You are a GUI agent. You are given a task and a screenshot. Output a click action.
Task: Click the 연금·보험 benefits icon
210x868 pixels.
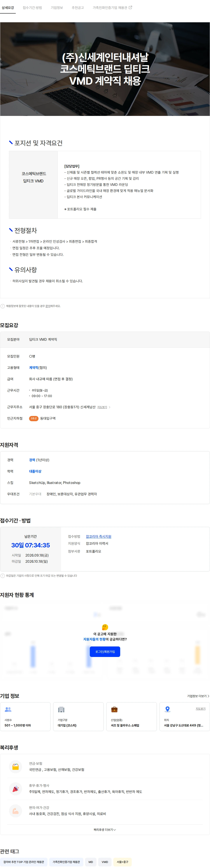pos(16,767)
